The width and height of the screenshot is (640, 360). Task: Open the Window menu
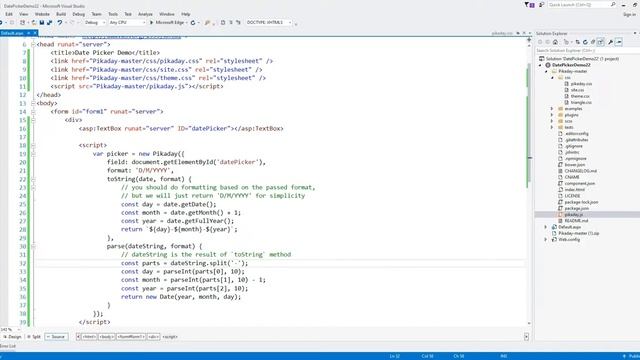[x=167, y=14]
